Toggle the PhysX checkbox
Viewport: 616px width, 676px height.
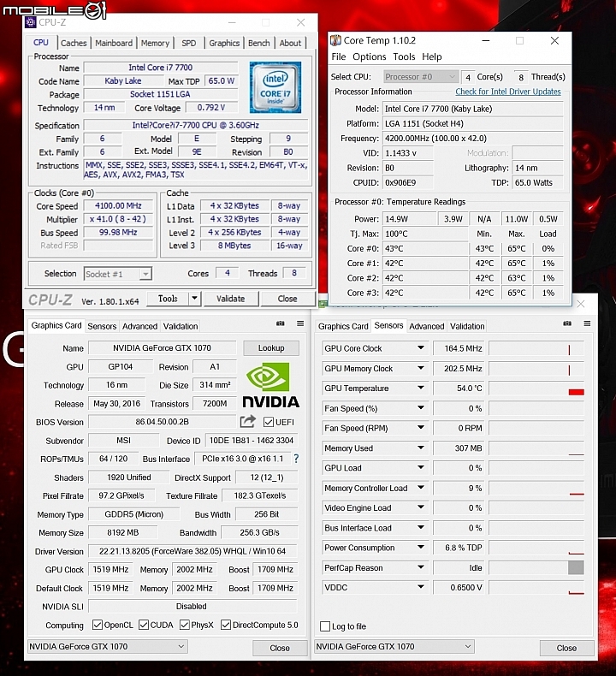pos(185,625)
